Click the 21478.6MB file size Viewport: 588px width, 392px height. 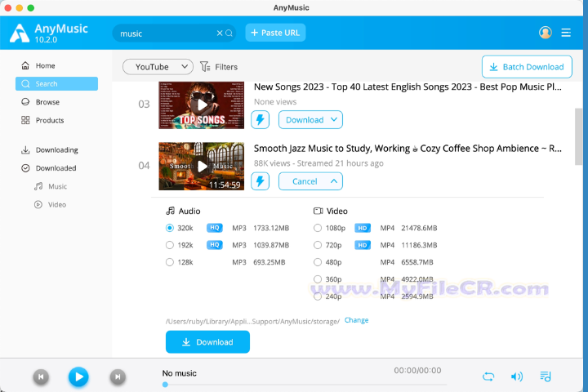pyautogui.click(x=419, y=228)
